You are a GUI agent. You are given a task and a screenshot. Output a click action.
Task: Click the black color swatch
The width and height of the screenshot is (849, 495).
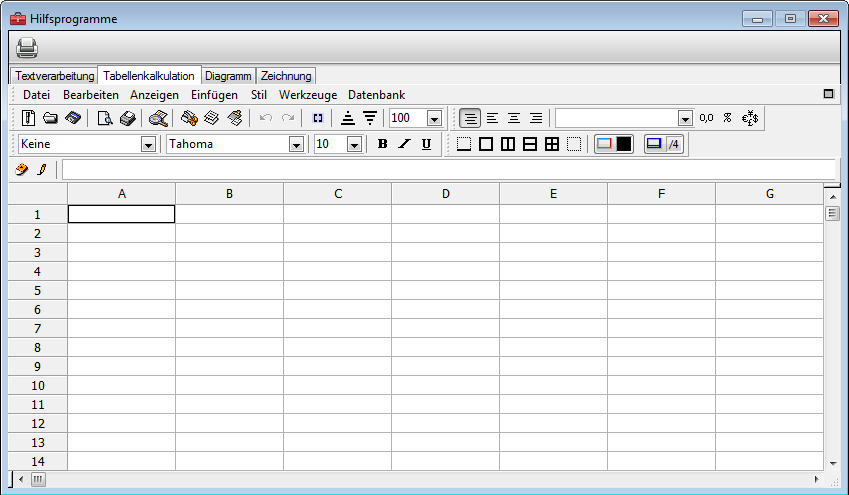coord(624,144)
